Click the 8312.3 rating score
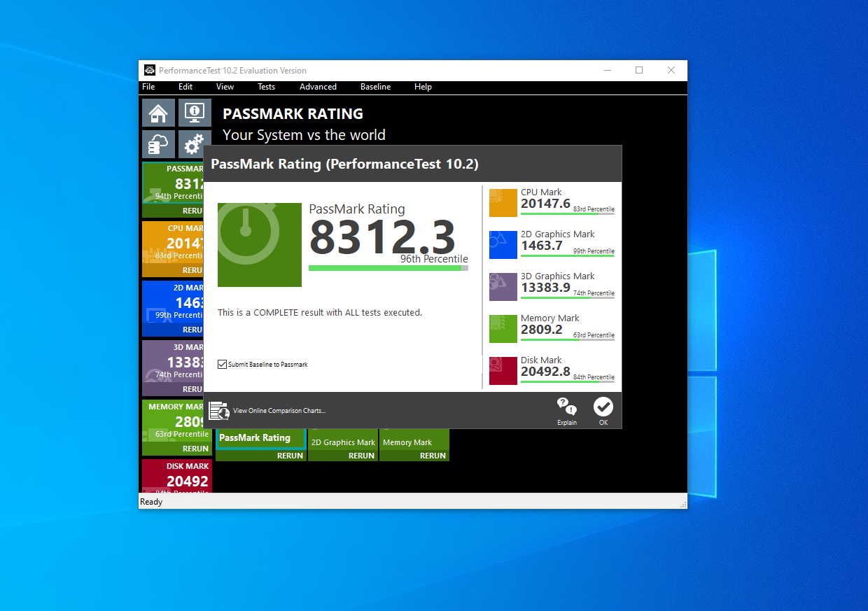 [382, 238]
